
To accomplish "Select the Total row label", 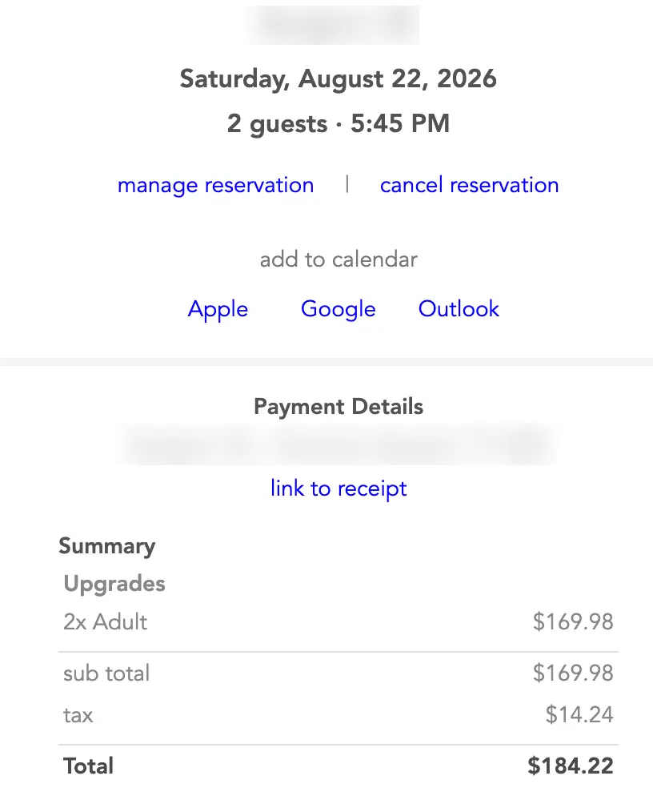I will coord(88,766).
